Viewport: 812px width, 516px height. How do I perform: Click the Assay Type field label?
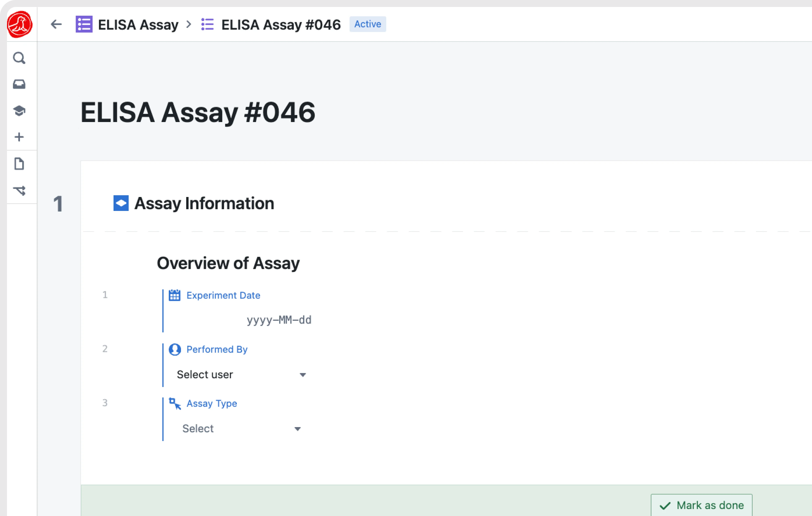pyautogui.click(x=212, y=403)
